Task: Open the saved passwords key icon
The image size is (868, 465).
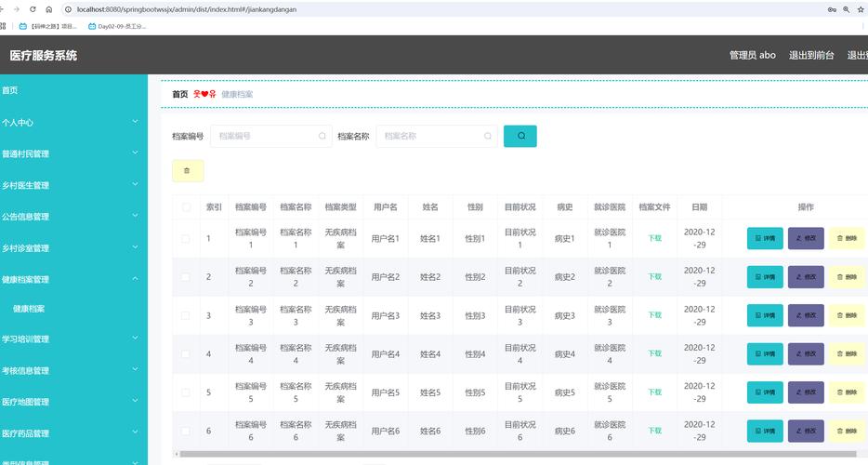Action: (832, 9)
